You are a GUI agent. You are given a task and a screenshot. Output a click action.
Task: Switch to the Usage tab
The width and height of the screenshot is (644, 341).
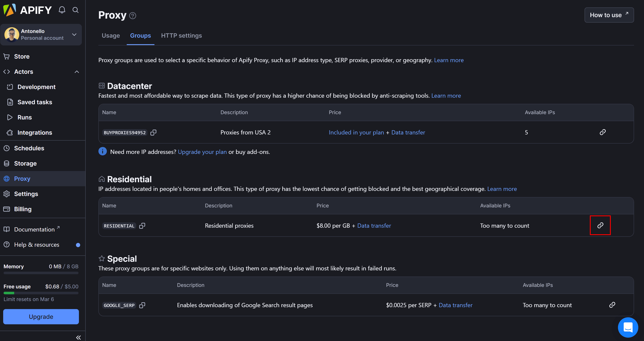(111, 36)
